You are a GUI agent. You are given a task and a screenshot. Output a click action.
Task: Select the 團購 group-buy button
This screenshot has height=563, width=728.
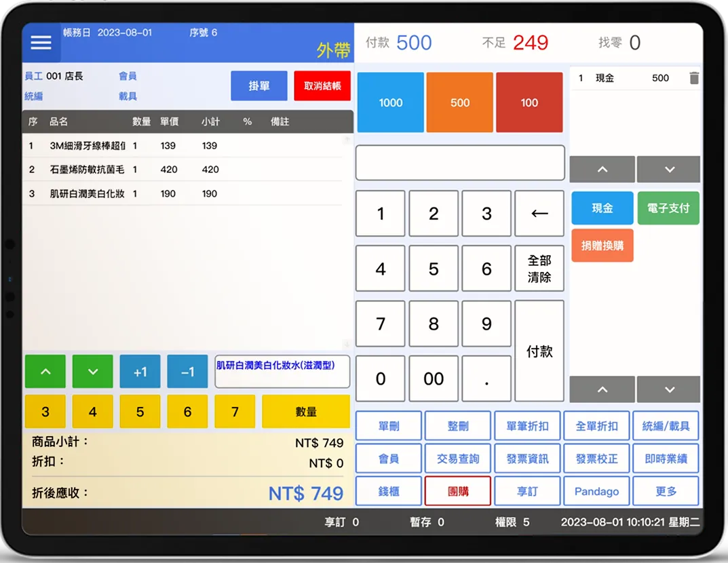point(458,491)
